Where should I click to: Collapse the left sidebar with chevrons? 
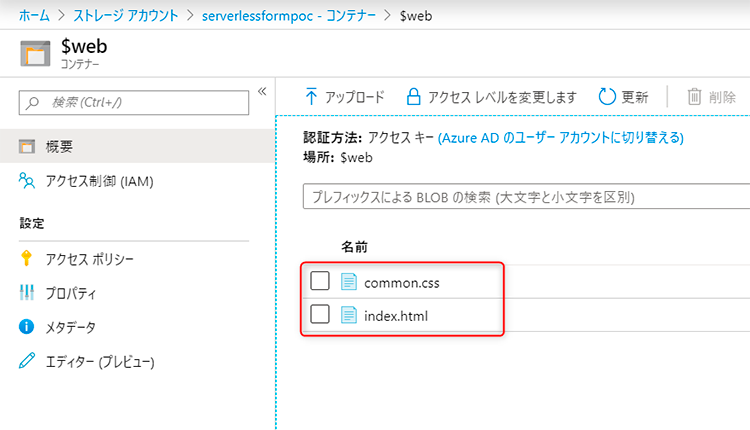tap(263, 92)
